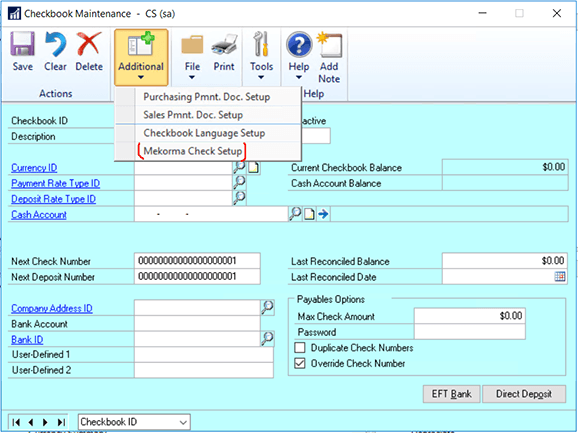Screen dimensions: 578x433
Task: Open the Help question mark dropdown
Action: pos(299,56)
